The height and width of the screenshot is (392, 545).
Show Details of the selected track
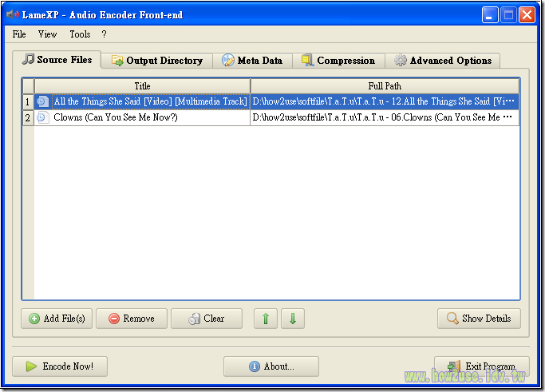[479, 319]
